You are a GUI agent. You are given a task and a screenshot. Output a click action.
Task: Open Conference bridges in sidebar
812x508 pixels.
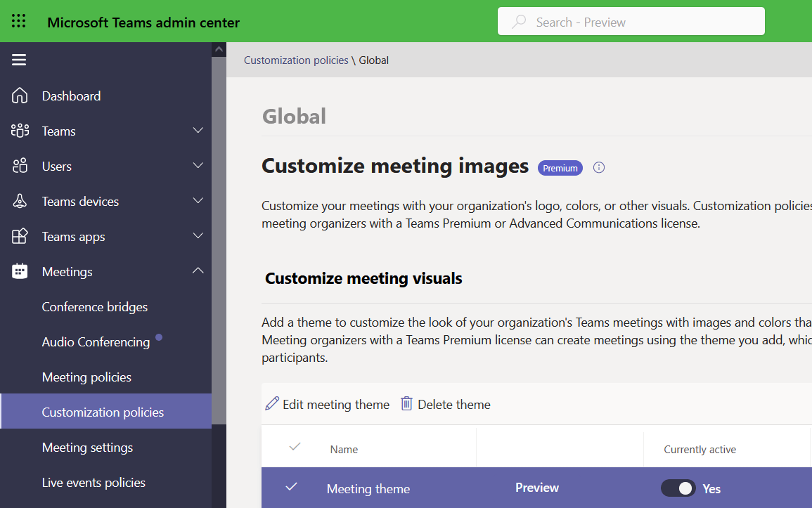point(95,307)
